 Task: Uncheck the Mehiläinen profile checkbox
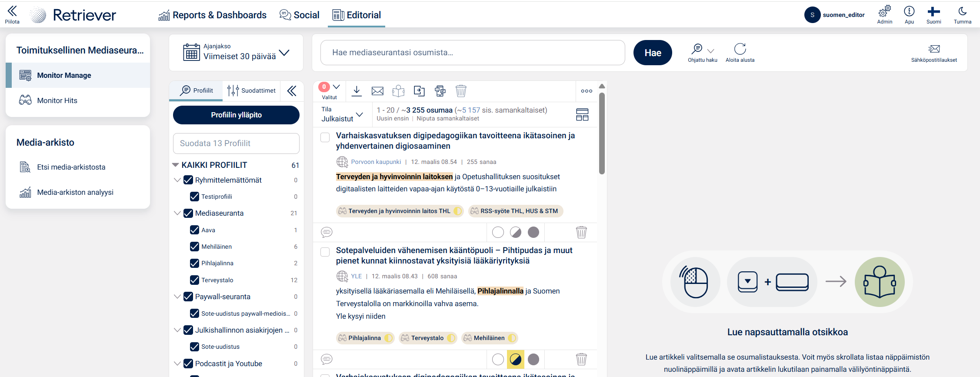[x=194, y=247]
